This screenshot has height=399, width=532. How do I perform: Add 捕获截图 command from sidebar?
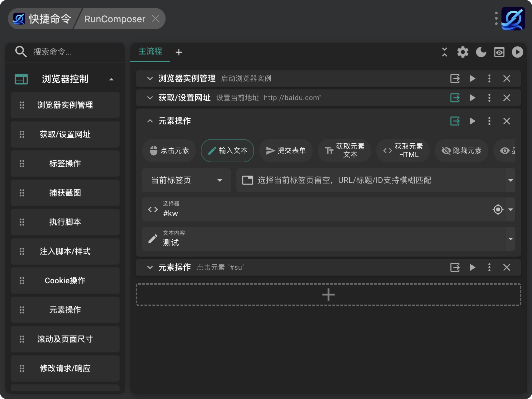(65, 193)
